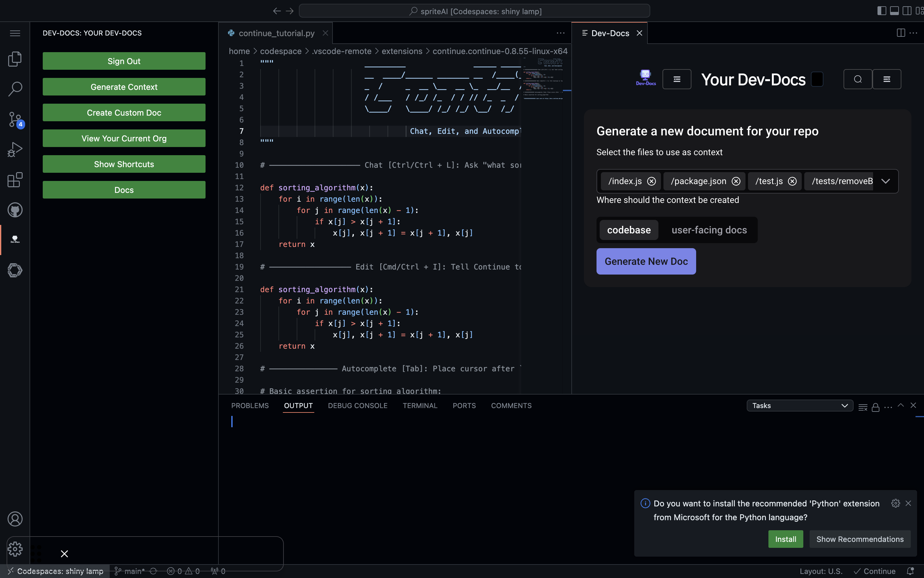Switch to the PROBLEMS tab

point(250,406)
